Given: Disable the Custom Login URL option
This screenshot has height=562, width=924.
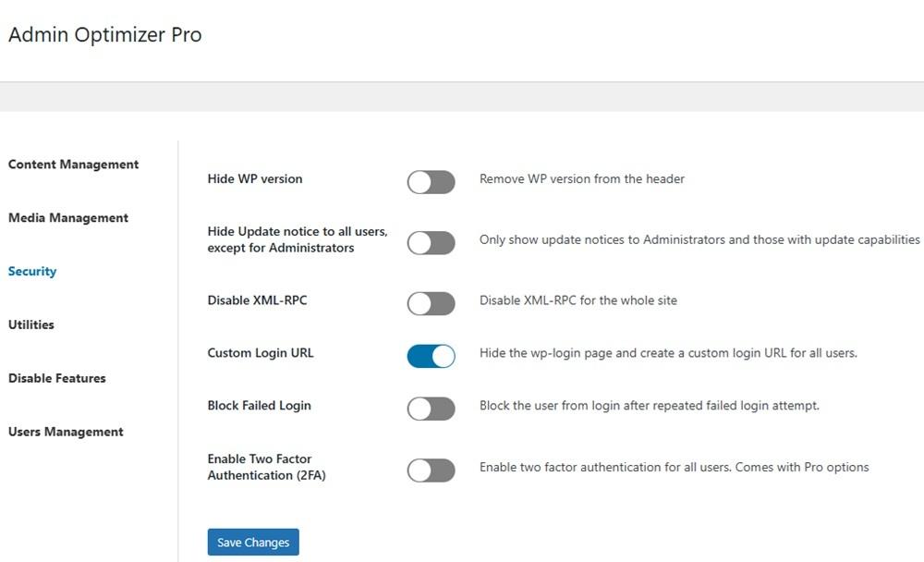Looking at the screenshot, I should pyautogui.click(x=431, y=356).
